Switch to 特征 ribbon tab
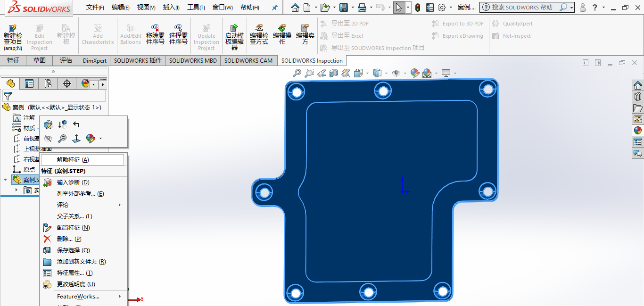The image size is (644, 306). click(13, 60)
